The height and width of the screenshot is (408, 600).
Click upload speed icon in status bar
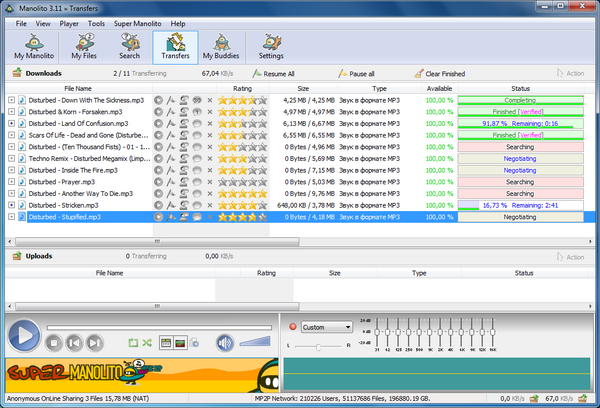point(534,398)
